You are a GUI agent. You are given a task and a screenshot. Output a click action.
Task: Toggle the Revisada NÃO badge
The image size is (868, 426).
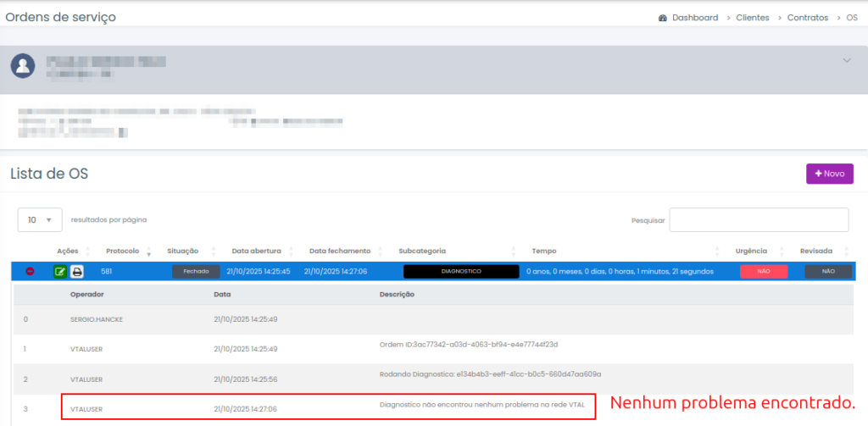[x=827, y=272]
